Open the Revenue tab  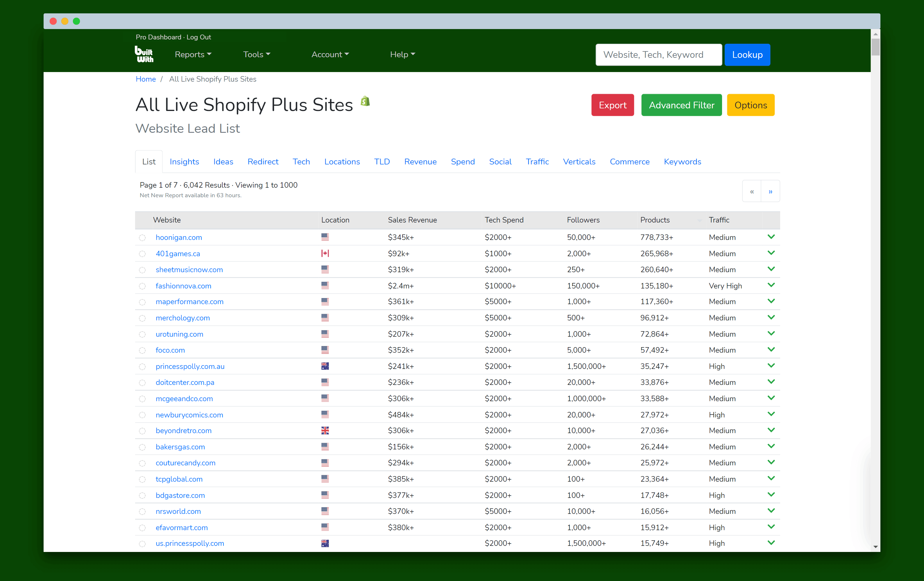pyautogui.click(x=420, y=162)
